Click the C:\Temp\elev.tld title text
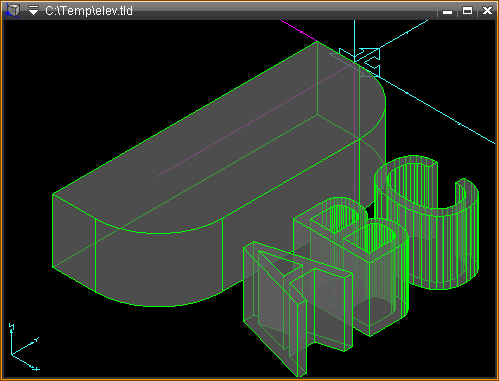This screenshot has height=381, width=499. (x=89, y=11)
